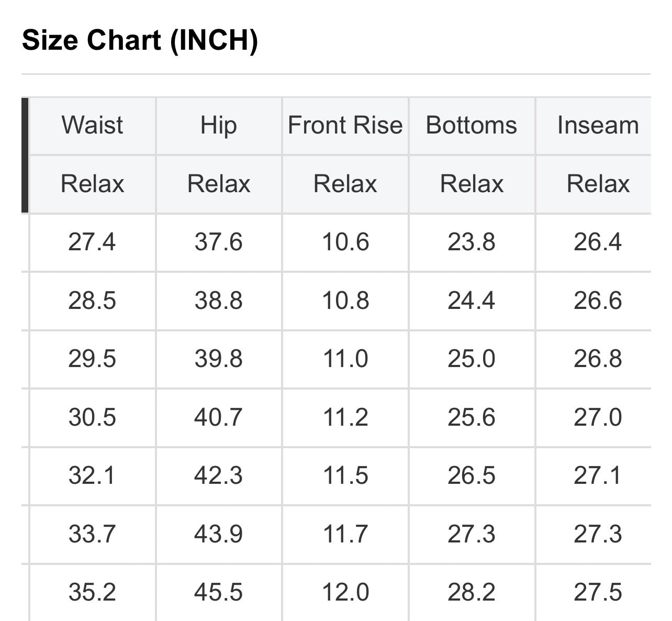The image size is (672, 621).
Task: Click the Relax subheader under Waist
Action: click(92, 184)
